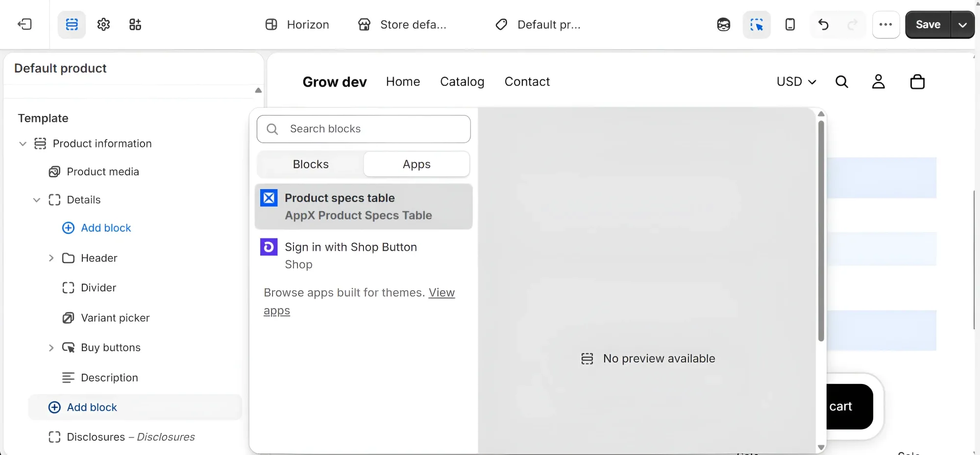Image resolution: width=980 pixels, height=455 pixels.
Task: Save the theme changes
Action: (x=928, y=24)
